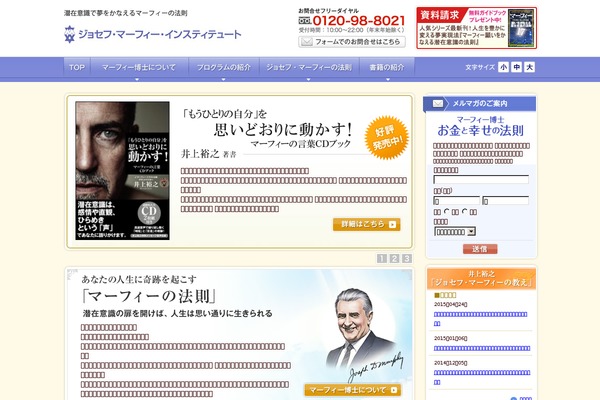The width and height of the screenshot is (600, 400).
Task: Open フォームでのお問合せはこちら envelope button
Action: pos(352,42)
